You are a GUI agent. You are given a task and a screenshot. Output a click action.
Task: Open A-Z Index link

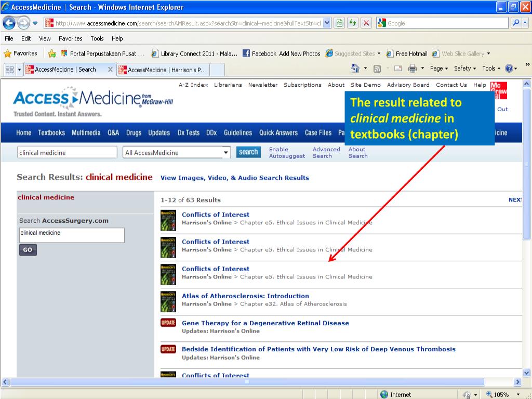[193, 85]
